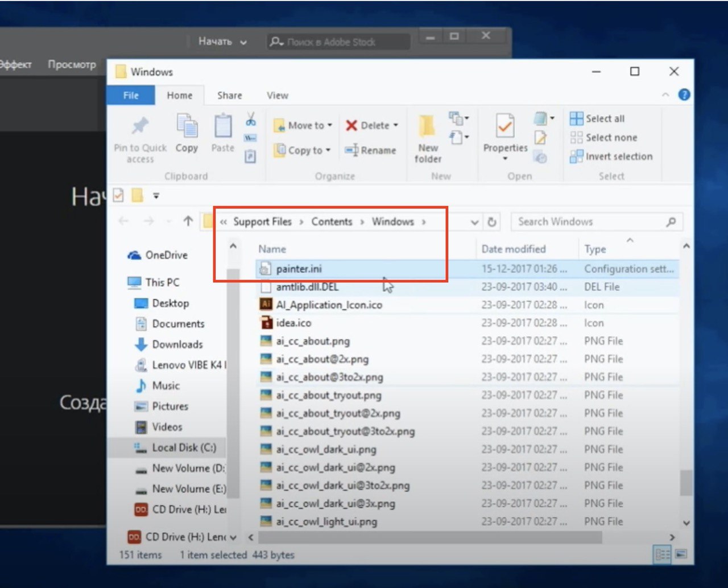
Task: Click the Rename button
Action: point(371,150)
